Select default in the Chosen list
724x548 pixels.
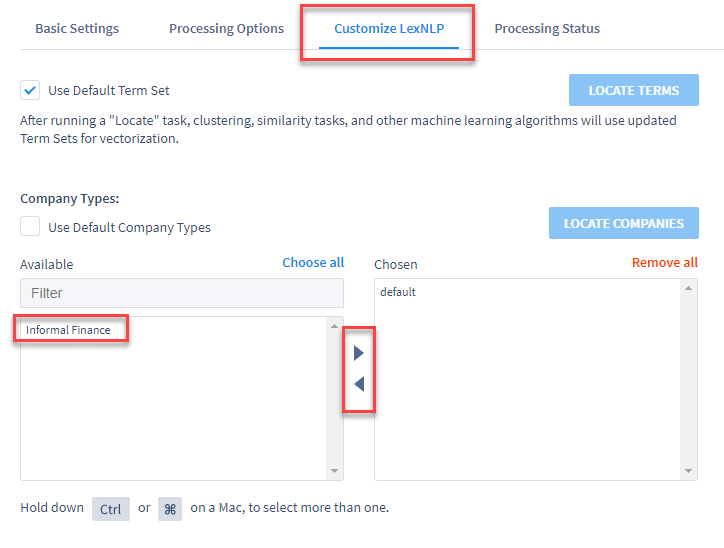tap(398, 292)
